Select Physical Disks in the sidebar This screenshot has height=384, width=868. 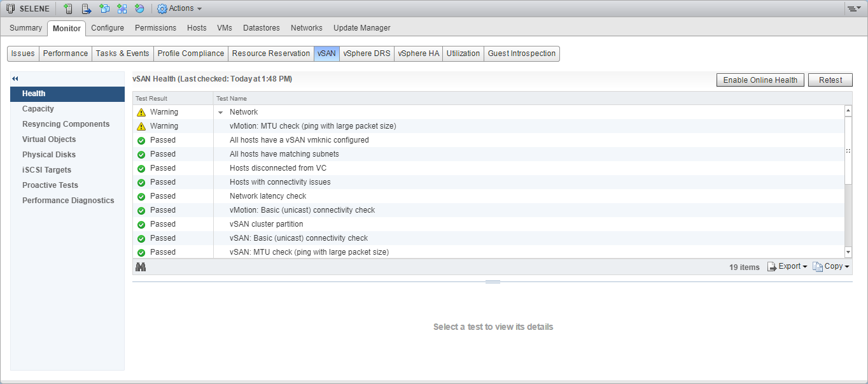tap(49, 155)
